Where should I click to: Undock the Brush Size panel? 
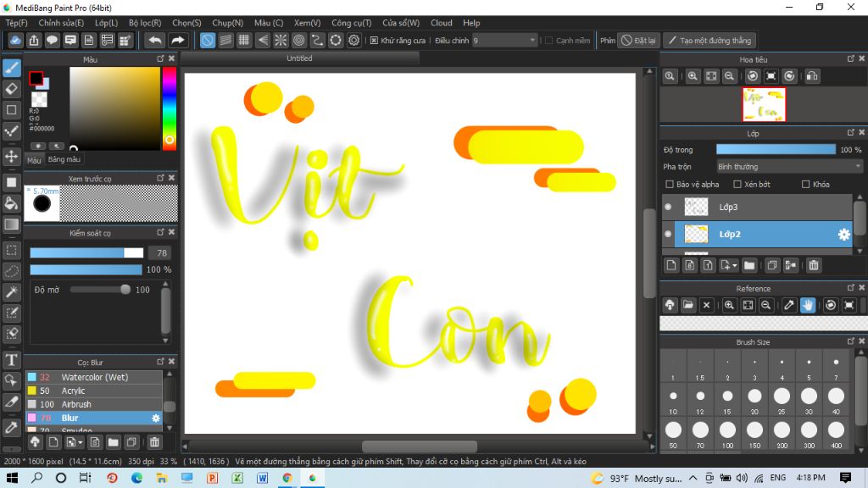click(851, 341)
